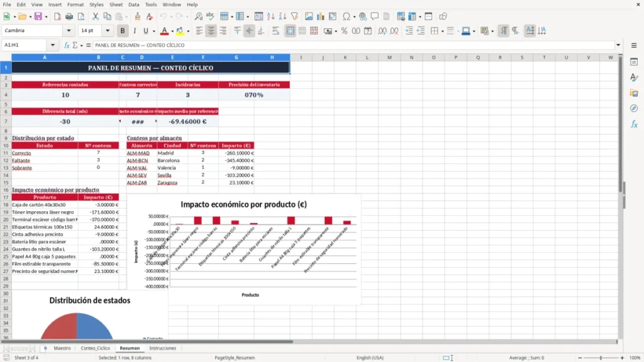Click the sidebar settings hamburger button
This screenshot has height=362, width=644.
tap(634, 45)
